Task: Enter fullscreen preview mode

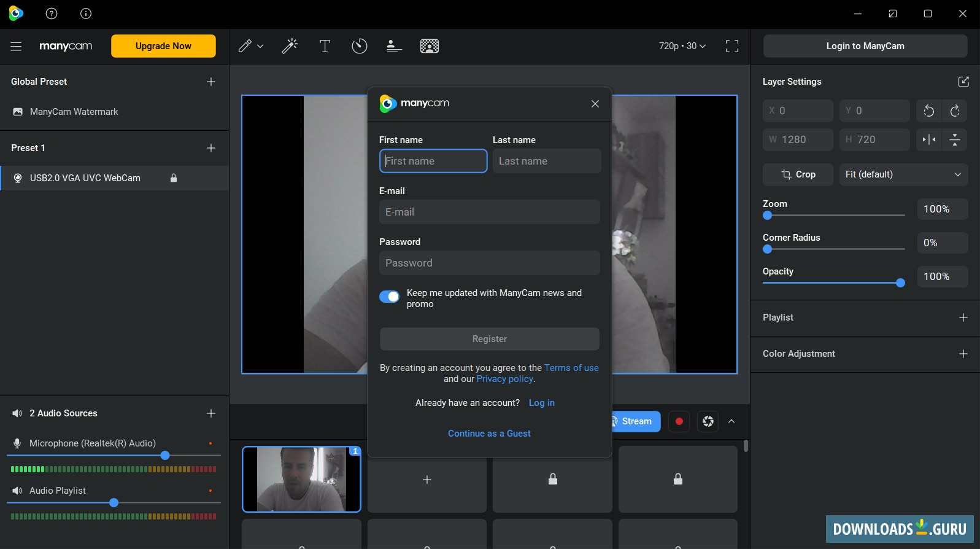Action: click(731, 46)
